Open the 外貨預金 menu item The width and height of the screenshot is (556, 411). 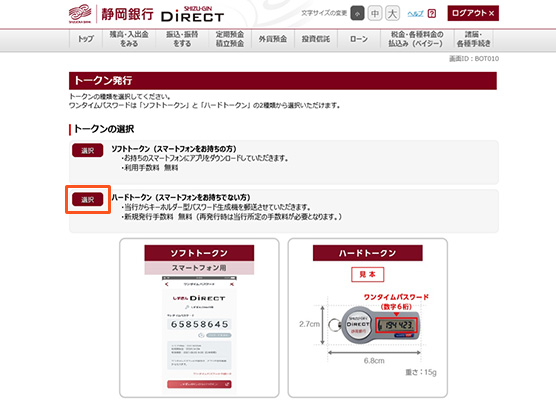click(x=273, y=39)
